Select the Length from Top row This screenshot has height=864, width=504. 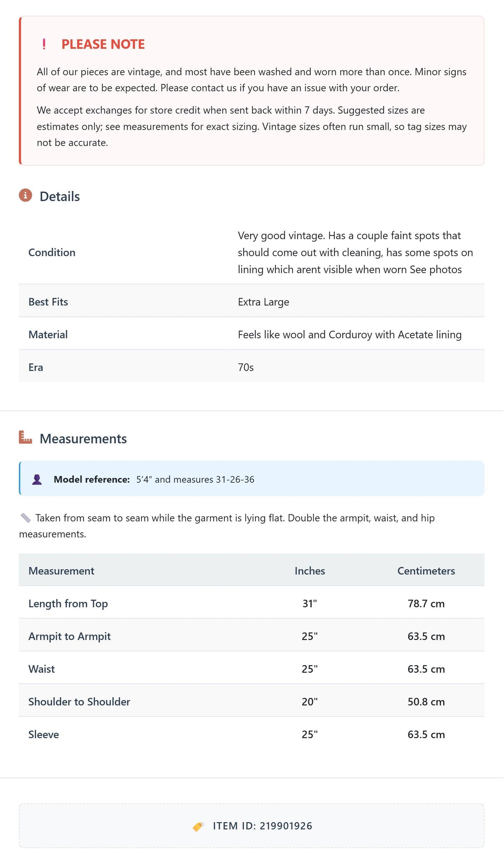tap(252, 603)
